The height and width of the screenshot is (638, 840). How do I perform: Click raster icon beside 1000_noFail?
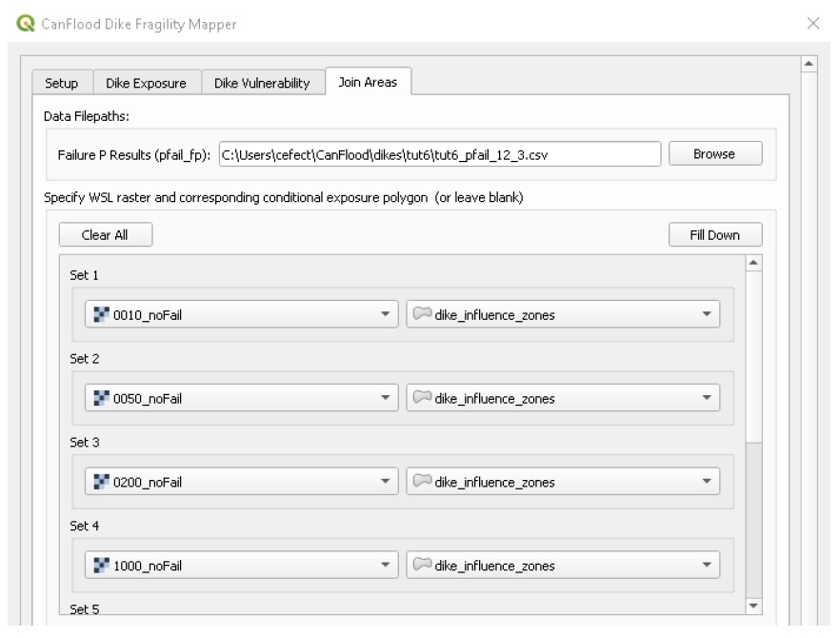coord(101,565)
